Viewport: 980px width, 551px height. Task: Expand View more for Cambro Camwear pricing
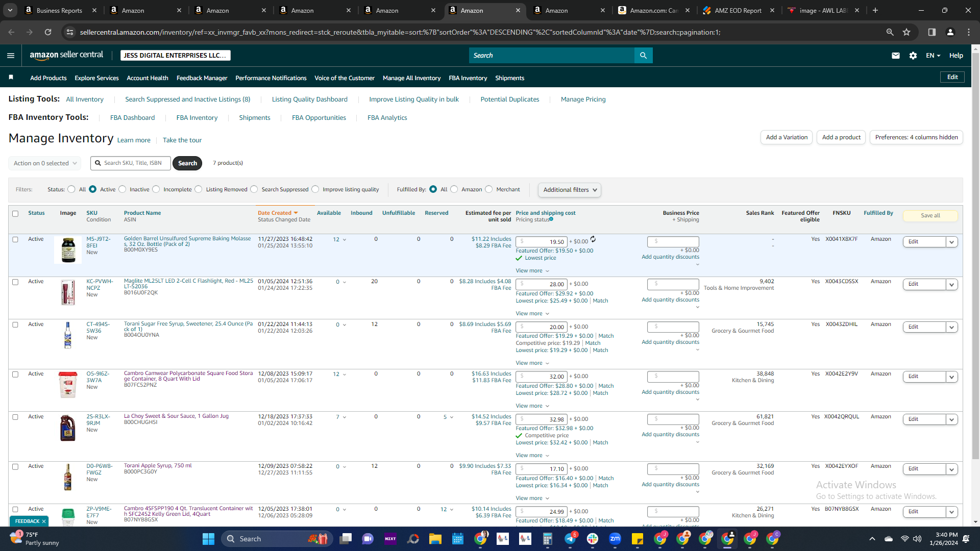click(532, 406)
